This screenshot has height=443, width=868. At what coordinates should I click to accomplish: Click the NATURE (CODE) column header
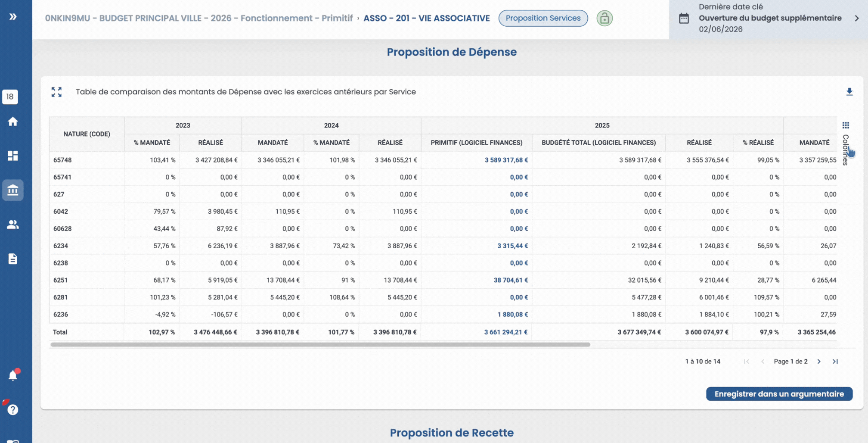87,134
